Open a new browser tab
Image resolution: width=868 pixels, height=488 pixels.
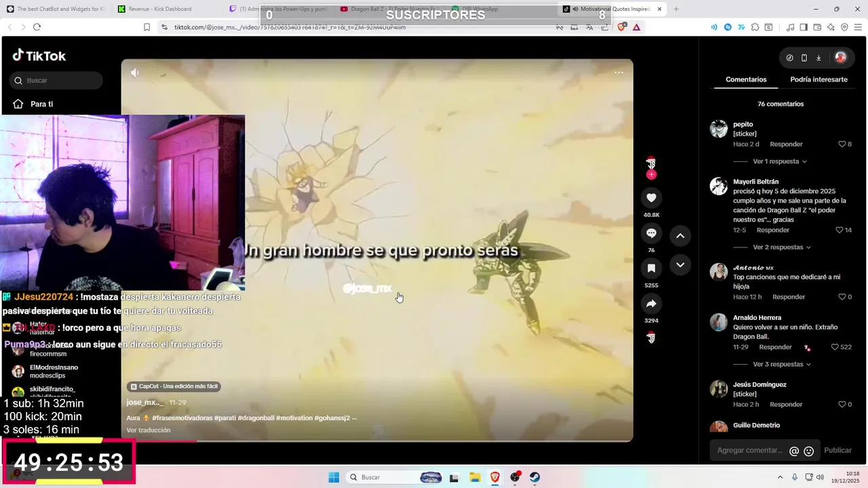click(x=676, y=9)
